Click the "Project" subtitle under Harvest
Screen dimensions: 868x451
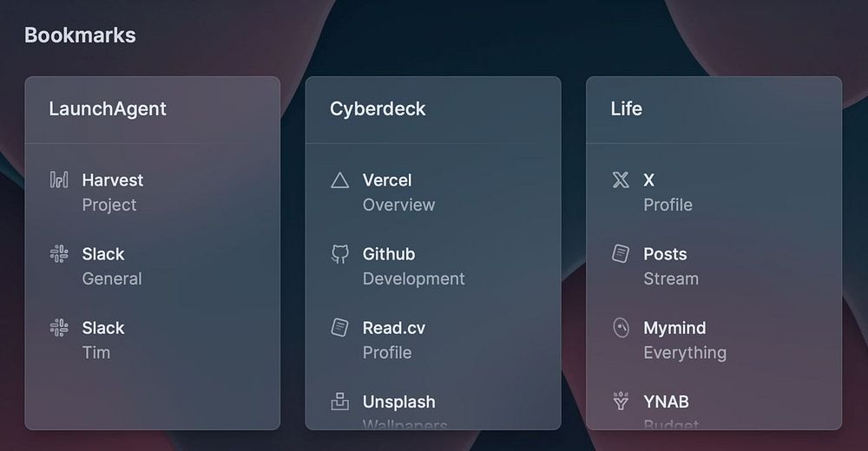109,205
